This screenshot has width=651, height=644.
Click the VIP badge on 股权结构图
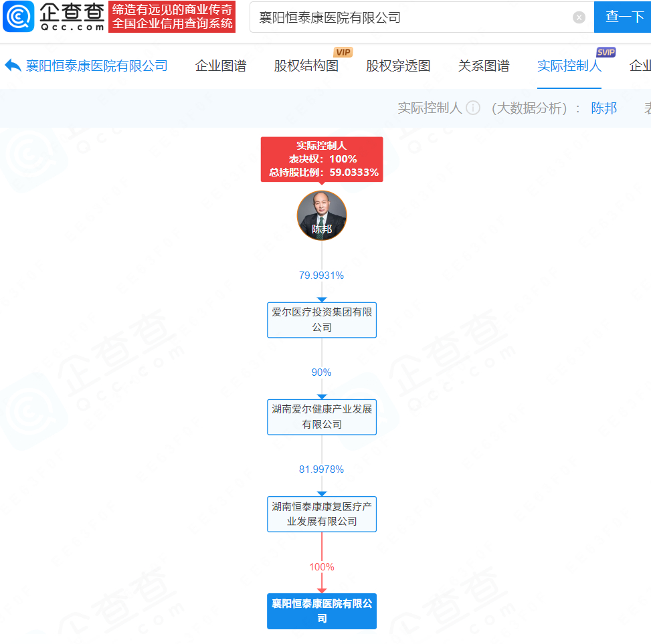pyautogui.click(x=343, y=52)
